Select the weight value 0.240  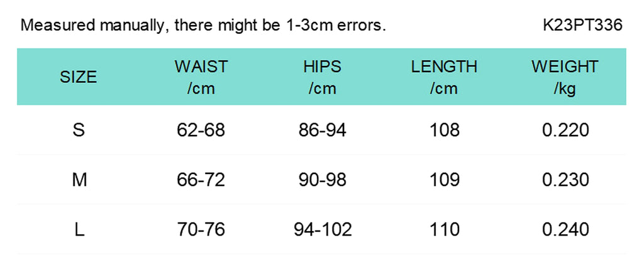[565, 230]
